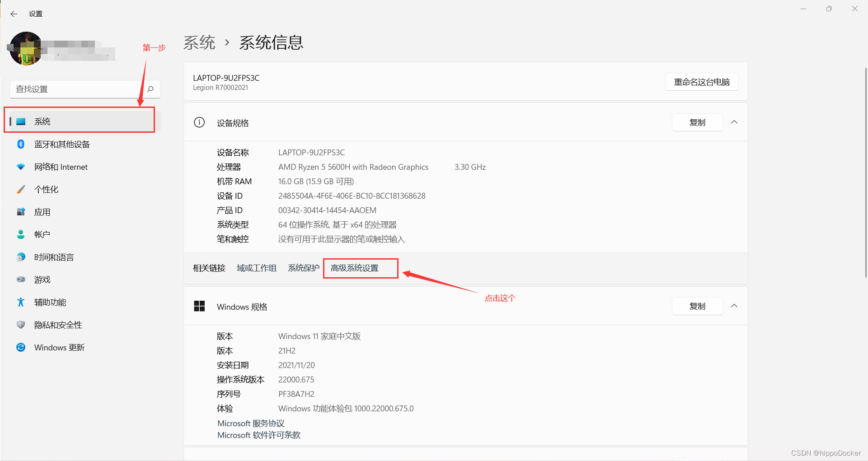Viewport: 868px width, 461px height.
Task: Click the personalization paintbrush icon
Action: pos(21,189)
